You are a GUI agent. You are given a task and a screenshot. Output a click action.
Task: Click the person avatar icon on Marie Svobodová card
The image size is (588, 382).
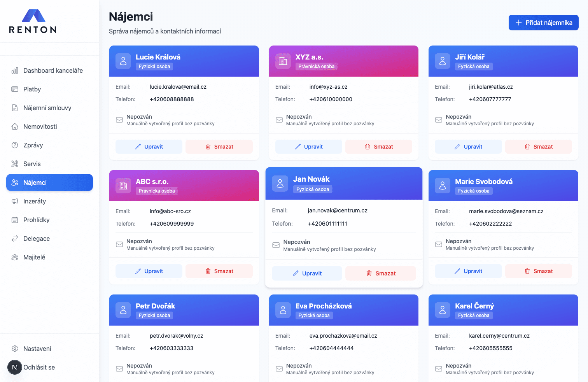(x=443, y=186)
